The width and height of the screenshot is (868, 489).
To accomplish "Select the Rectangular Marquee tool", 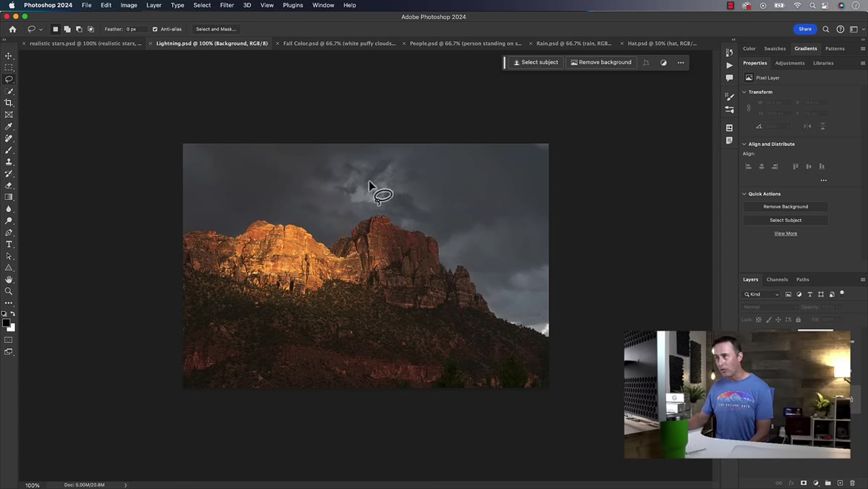I will pos(9,67).
